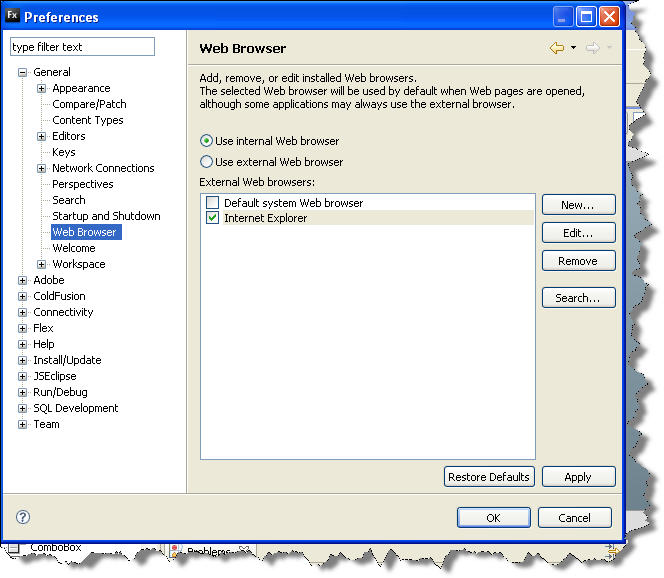Expand the Appearance tree node
664x578 pixels.
(x=41, y=88)
